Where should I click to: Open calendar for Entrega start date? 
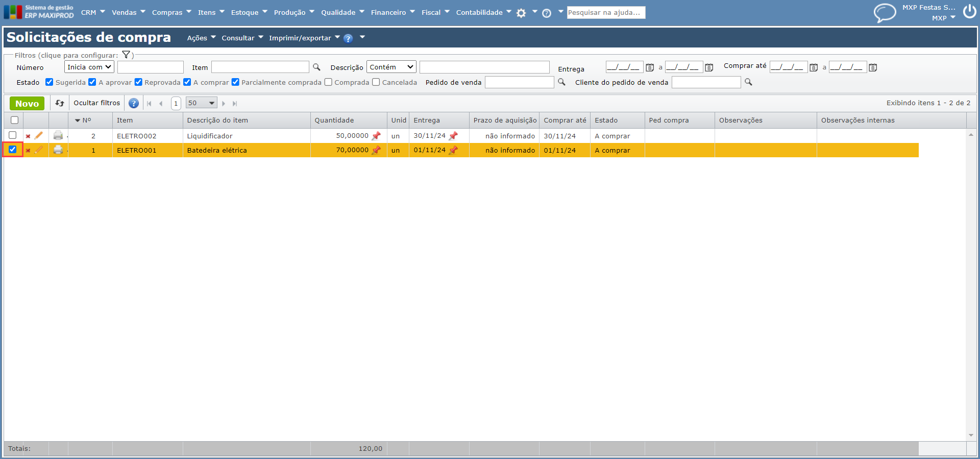pos(650,67)
